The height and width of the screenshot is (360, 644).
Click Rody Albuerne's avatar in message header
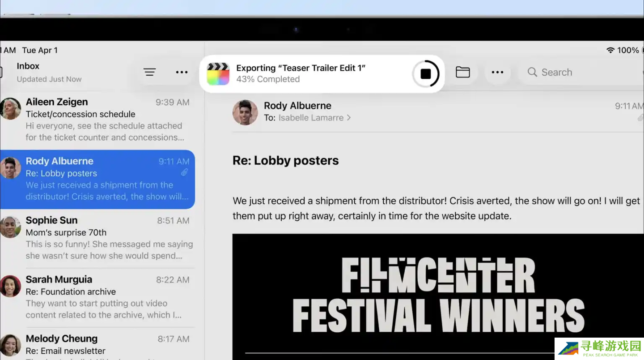pos(245,112)
